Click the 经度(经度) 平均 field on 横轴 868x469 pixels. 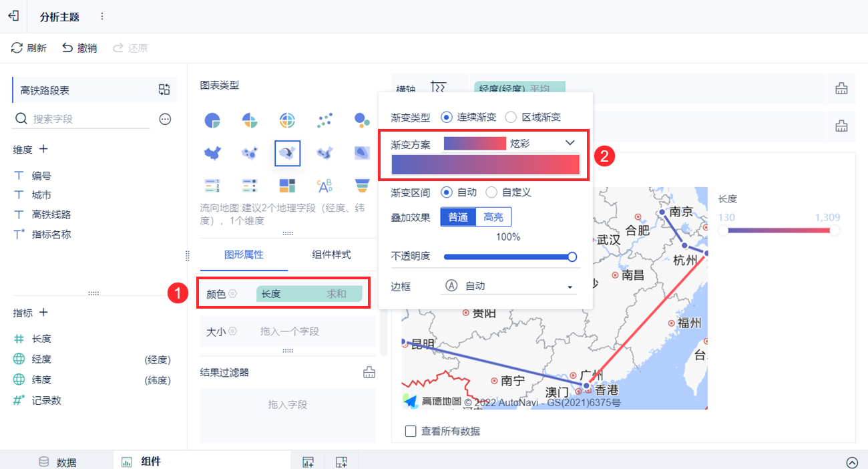pos(519,88)
